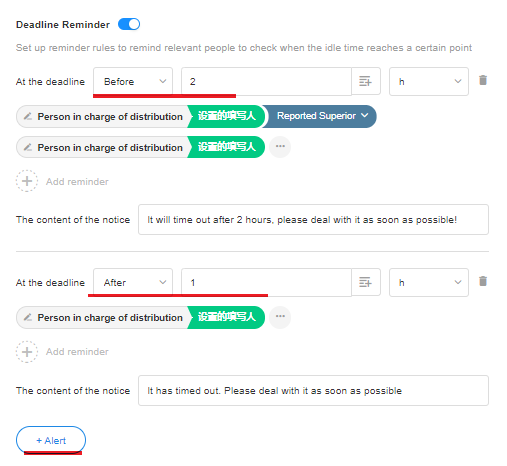This screenshot has height=466, width=507.
Task: Open the Reported Superior dropdown
Action: [320, 116]
